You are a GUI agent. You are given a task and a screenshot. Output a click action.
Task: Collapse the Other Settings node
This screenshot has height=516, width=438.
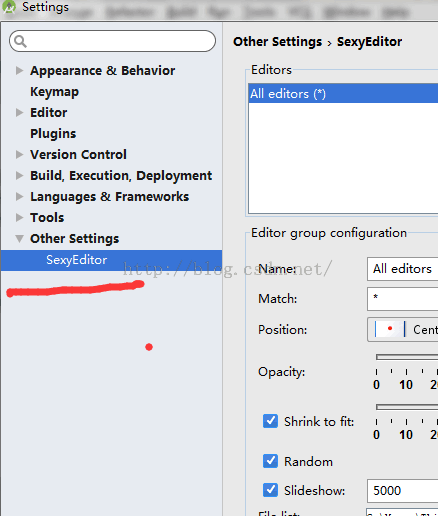click(19, 238)
